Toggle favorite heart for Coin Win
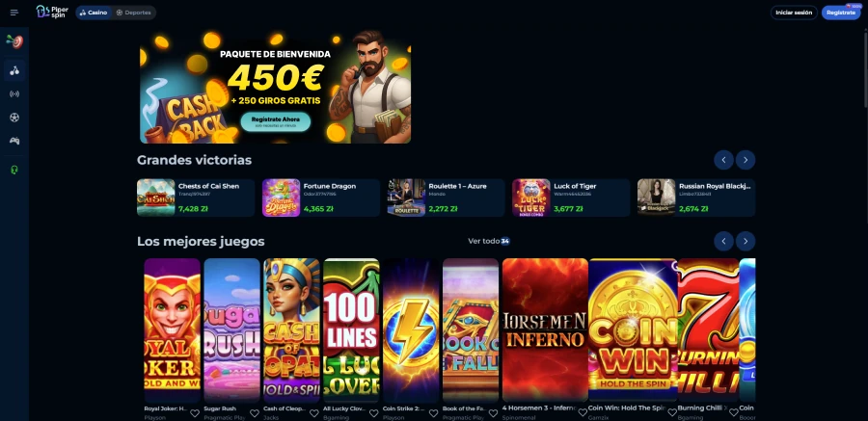 (x=672, y=412)
